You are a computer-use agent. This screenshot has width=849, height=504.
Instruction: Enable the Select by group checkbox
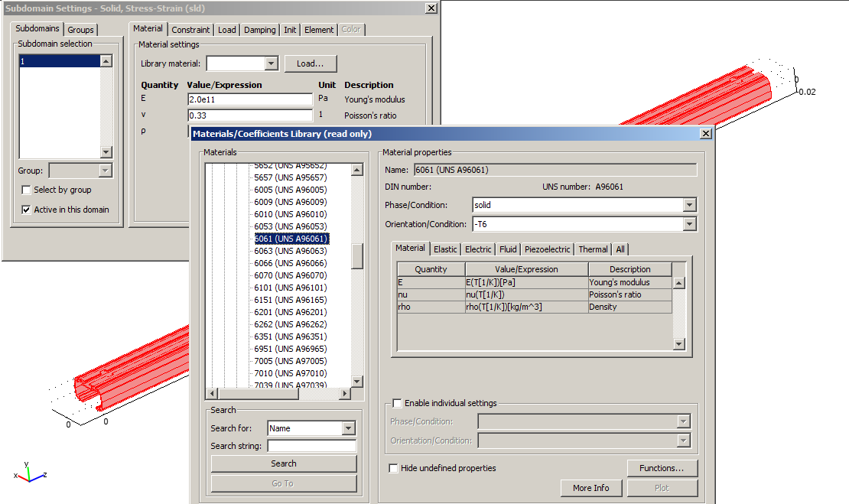[x=26, y=190]
